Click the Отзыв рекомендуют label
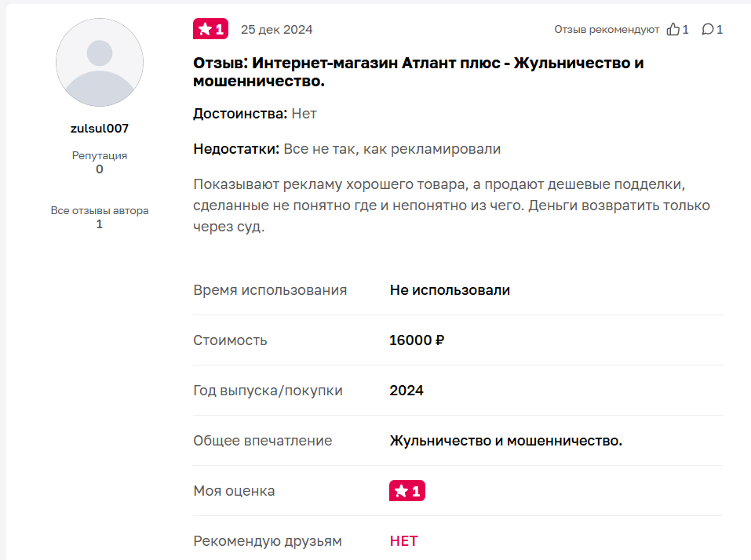This screenshot has width=751, height=560. (607, 30)
